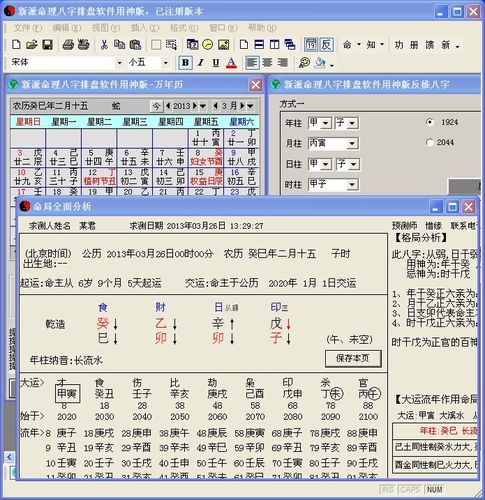Open the 月柱 dropdown showing 丙寅
Image resolution: width=485 pixels, height=500 pixels.
pos(352,144)
